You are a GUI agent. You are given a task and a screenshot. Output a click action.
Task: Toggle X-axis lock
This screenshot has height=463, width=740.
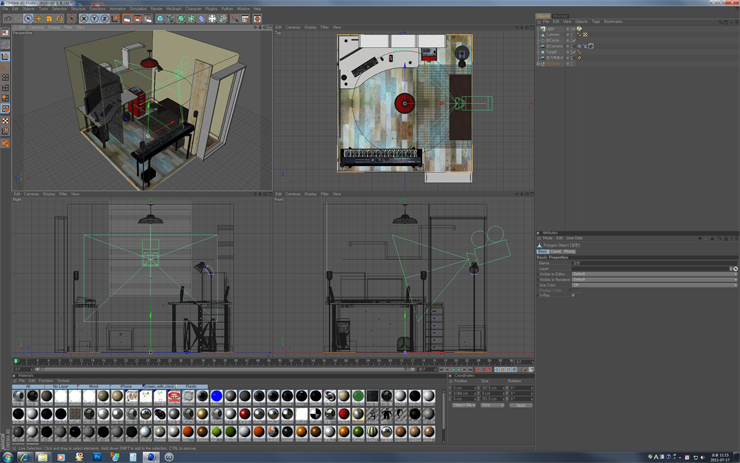[x=84, y=19]
